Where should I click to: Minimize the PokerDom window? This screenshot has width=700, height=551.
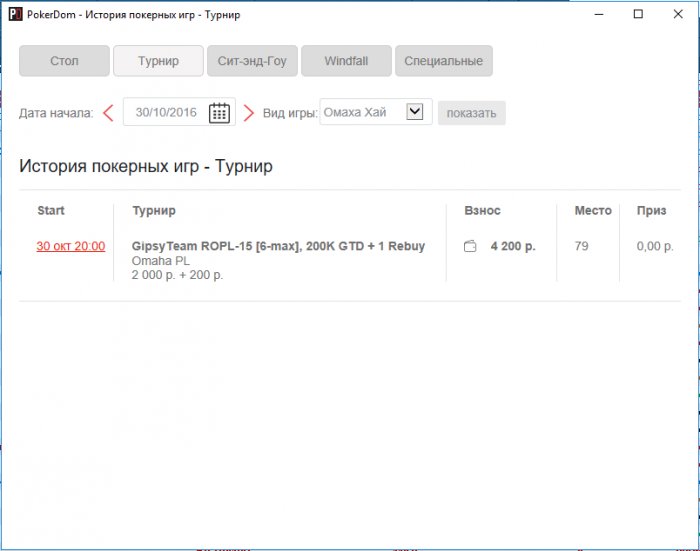coord(599,14)
